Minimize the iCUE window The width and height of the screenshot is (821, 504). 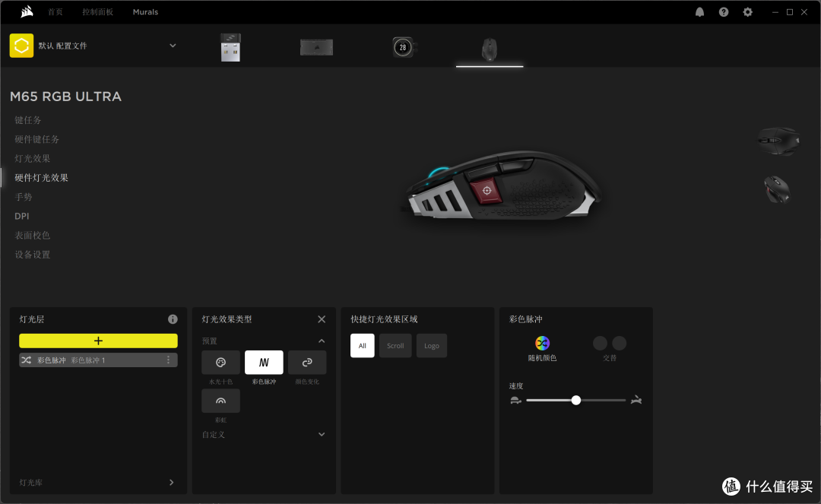click(775, 12)
